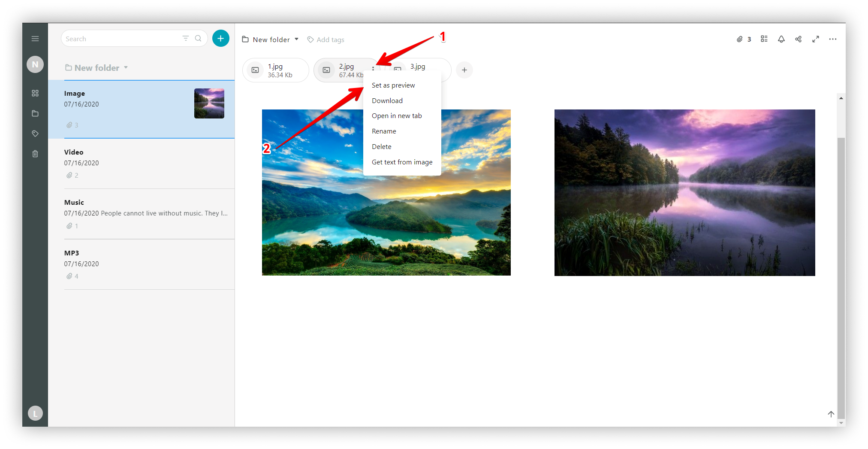Open the tags icon in sidebar
This screenshot has width=868, height=449.
pos(35,133)
